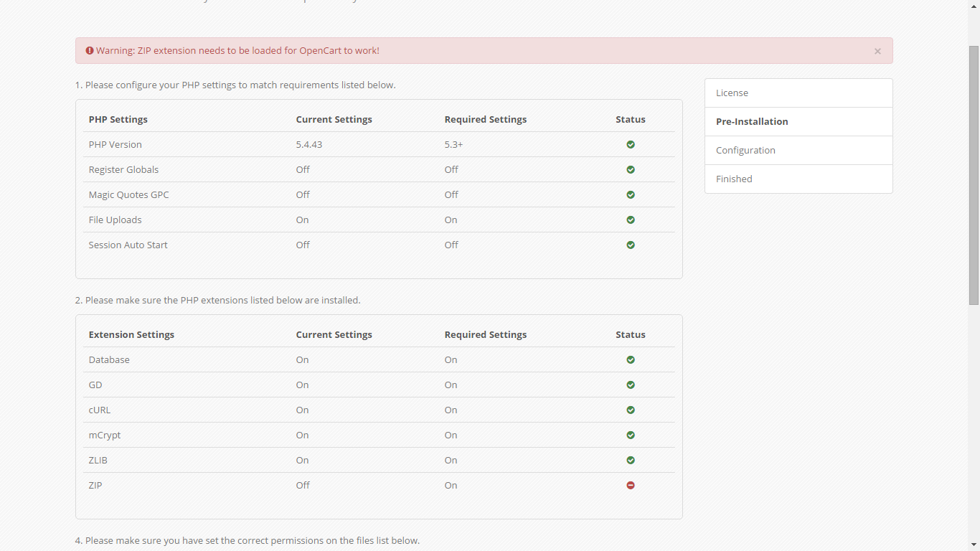Click the mCrypt status check icon

point(631,435)
